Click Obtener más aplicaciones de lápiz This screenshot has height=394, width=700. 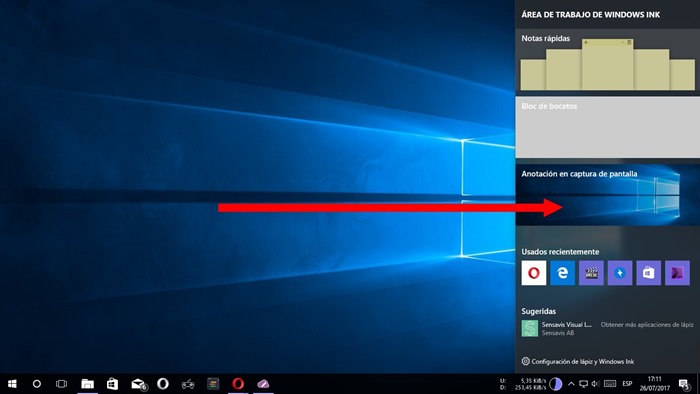coord(647,325)
